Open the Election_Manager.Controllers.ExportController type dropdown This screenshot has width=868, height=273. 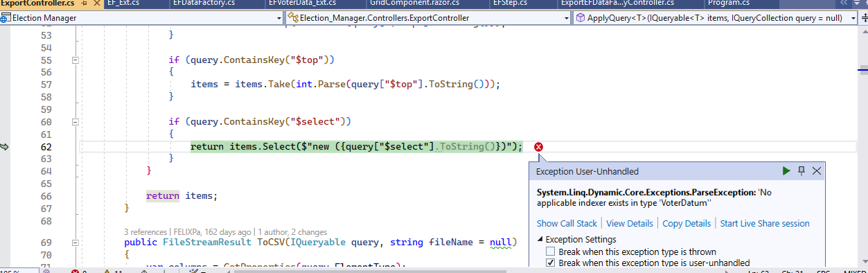[x=566, y=18]
